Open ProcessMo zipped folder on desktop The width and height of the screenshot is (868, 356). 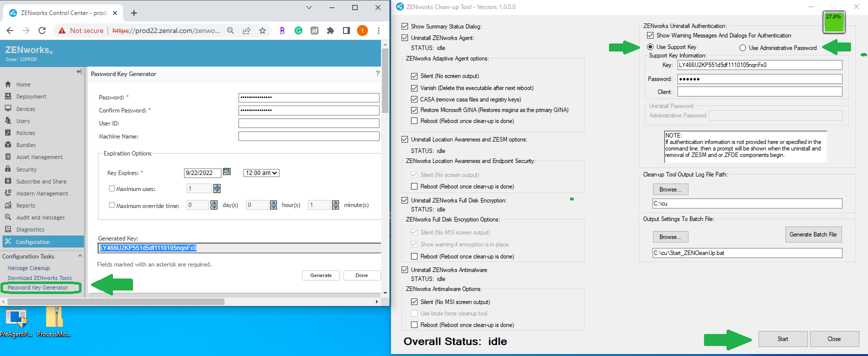point(53,322)
